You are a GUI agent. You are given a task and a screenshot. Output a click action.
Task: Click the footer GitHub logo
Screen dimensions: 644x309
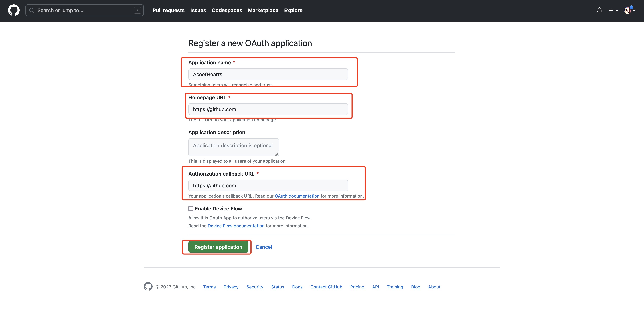click(x=148, y=286)
